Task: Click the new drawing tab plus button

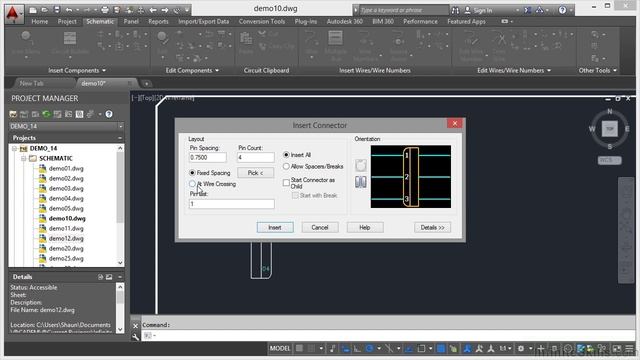Action: (146, 84)
